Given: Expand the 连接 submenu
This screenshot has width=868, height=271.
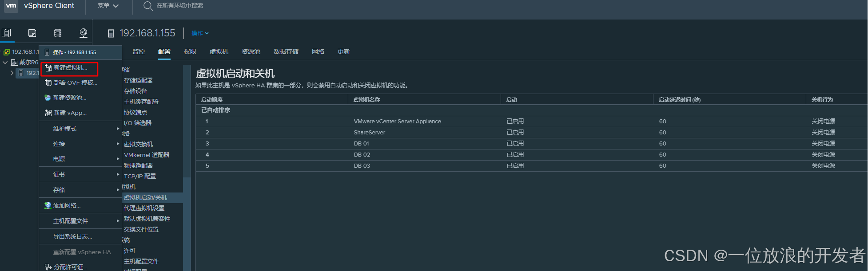Looking at the screenshot, I should coord(80,144).
